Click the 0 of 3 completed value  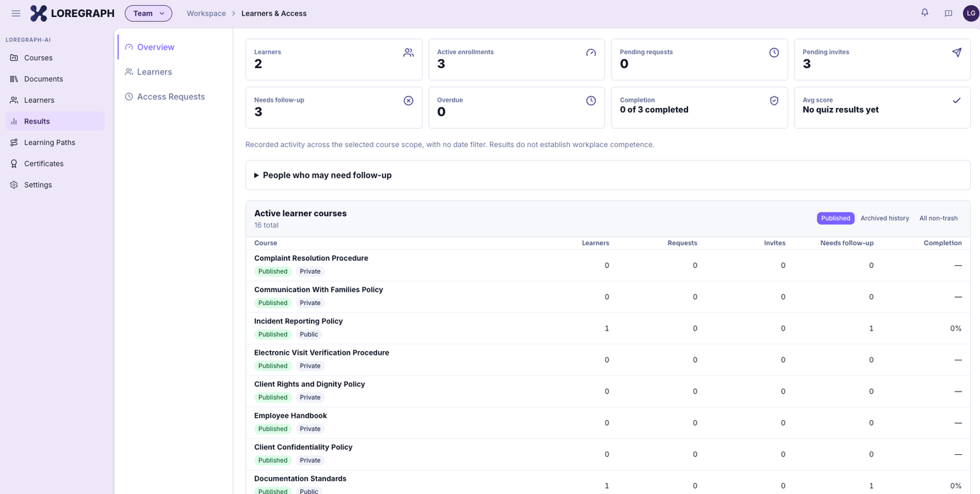(x=654, y=109)
